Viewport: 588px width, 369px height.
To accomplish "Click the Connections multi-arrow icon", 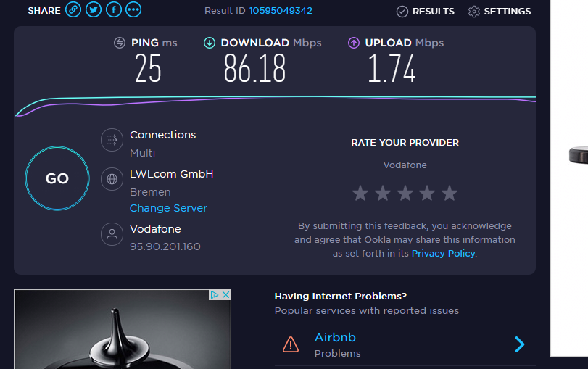I will click(112, 140).
